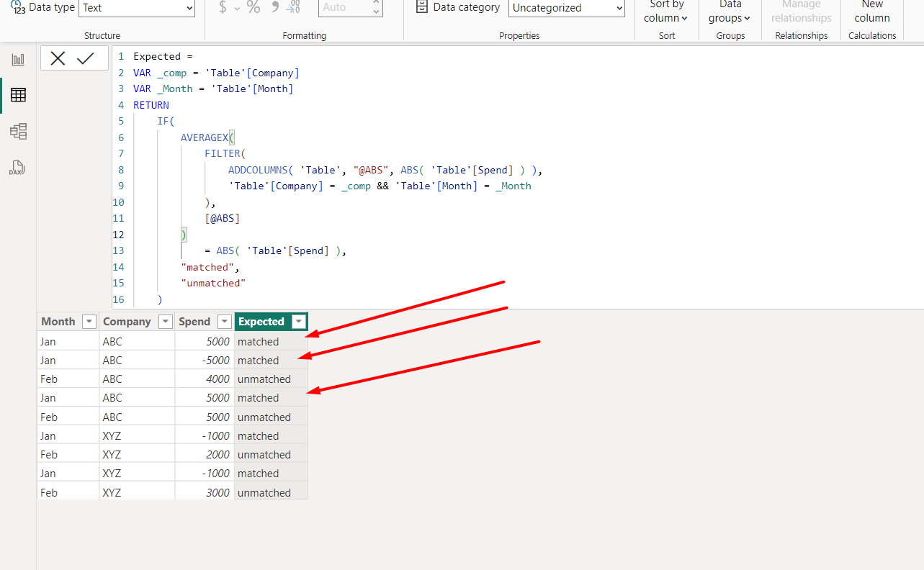Open the Model view from the sidebar
Image resolution: width=924 pixels, height=570 pixels.
[x=18, y=131]
